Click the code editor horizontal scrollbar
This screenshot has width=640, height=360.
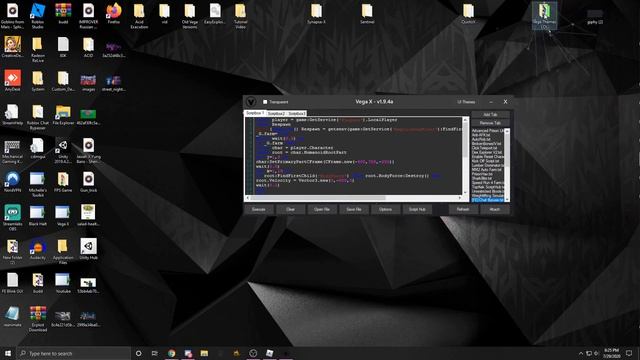tap(354, 198)
